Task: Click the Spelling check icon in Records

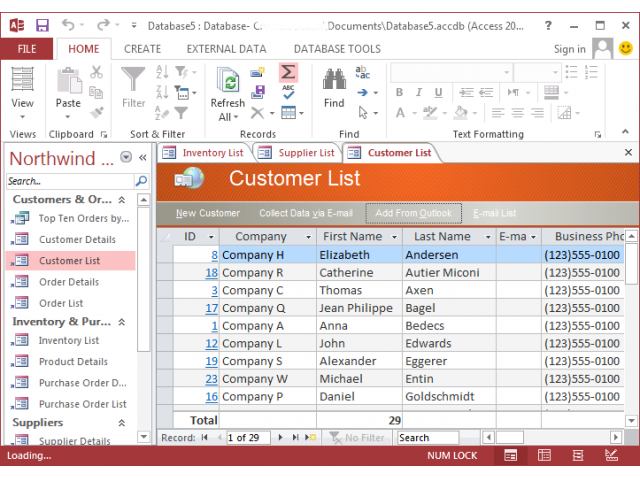Action: point(288,92)
